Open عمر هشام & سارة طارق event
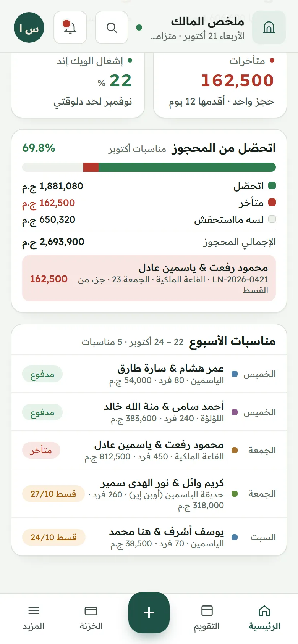The width and height of the screenshot is (298, 644). pyautogui.click(x=149, y=374)
